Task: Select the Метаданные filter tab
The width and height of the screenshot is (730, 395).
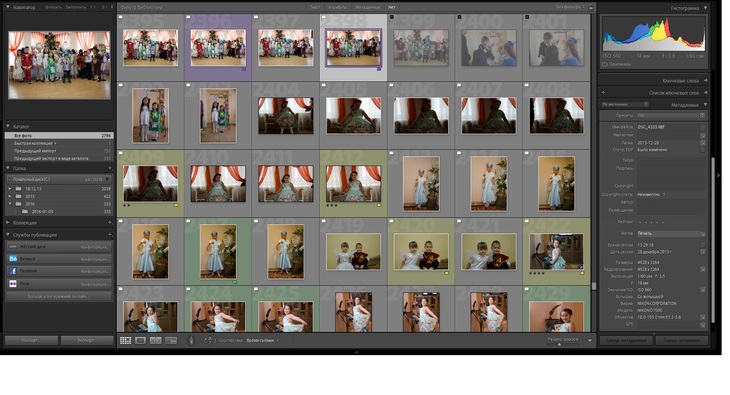Action: click(368, 7)
